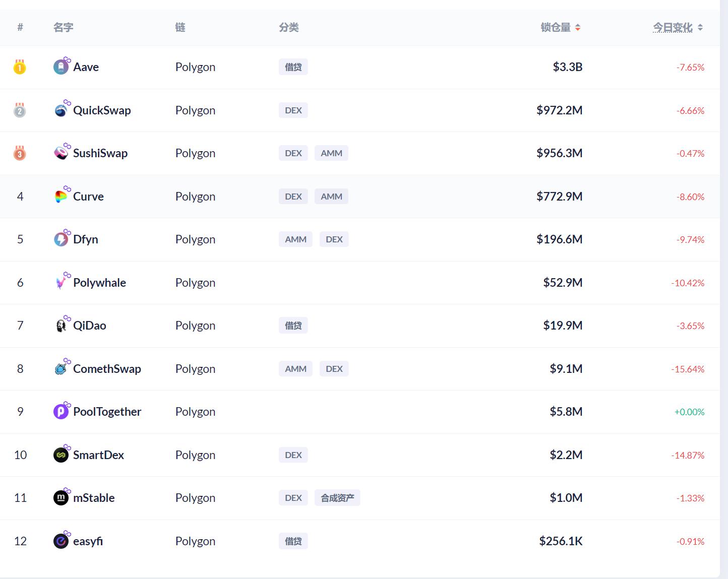Click the Aave protocol logo icon
The width and height of the screenshot is (728, 579).
tap(61, 67)
